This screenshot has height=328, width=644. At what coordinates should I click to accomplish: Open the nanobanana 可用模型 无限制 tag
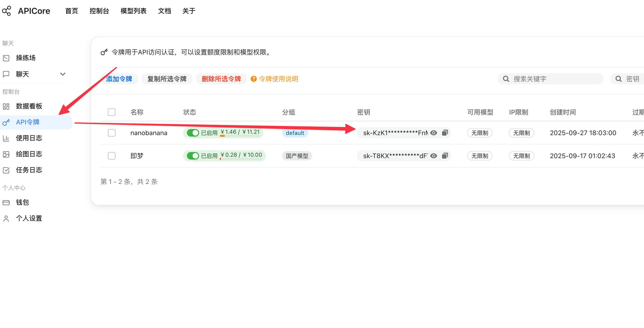click(x=480, y=133)
